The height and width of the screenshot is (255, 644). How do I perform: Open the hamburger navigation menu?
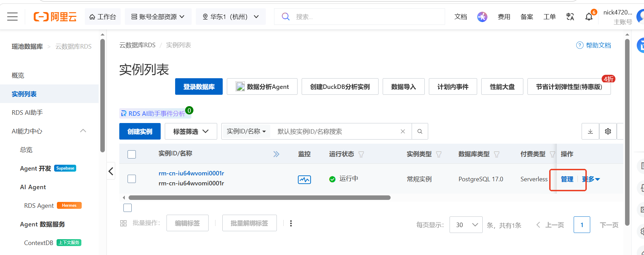[x=12, y=17]
